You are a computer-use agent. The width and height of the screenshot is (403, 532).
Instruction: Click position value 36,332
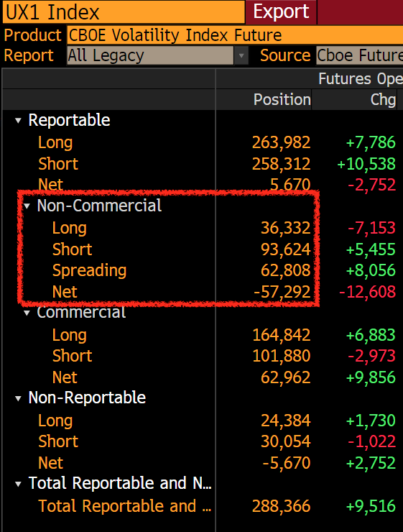pyautogui.click(x=286, y=228)
